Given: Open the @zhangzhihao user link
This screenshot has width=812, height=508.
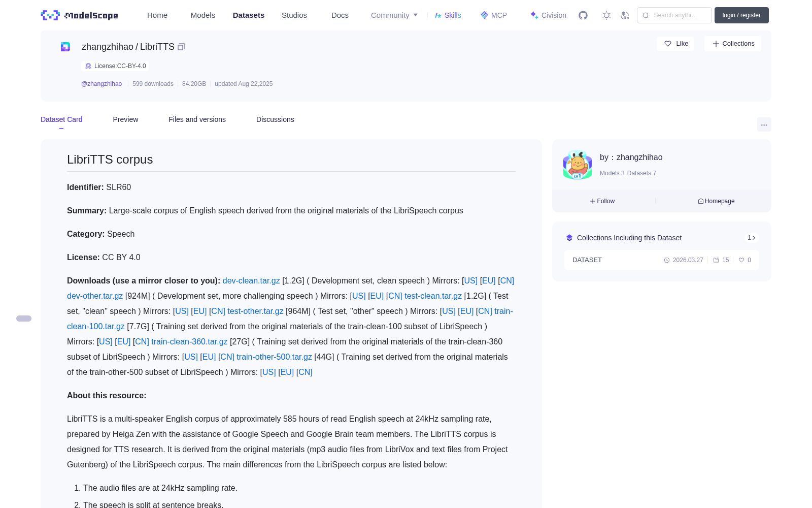Looking at the screenshot, I should [x=101, y=84].
